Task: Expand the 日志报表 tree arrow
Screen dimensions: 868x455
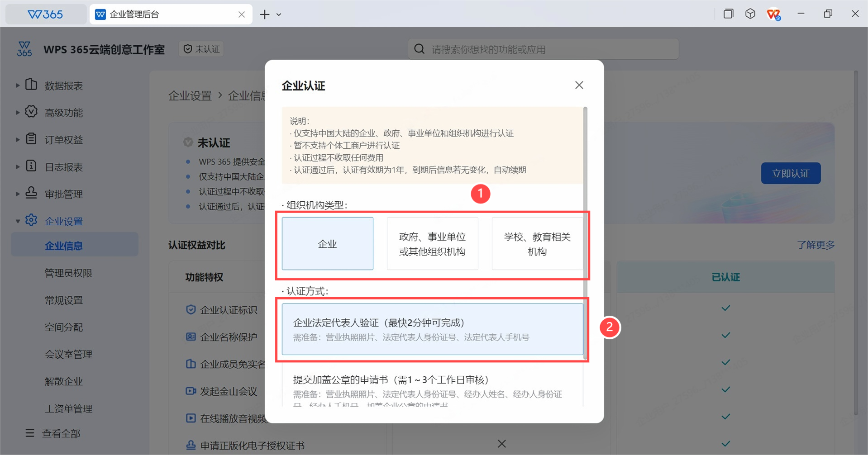Action: [x=17, y=167]
